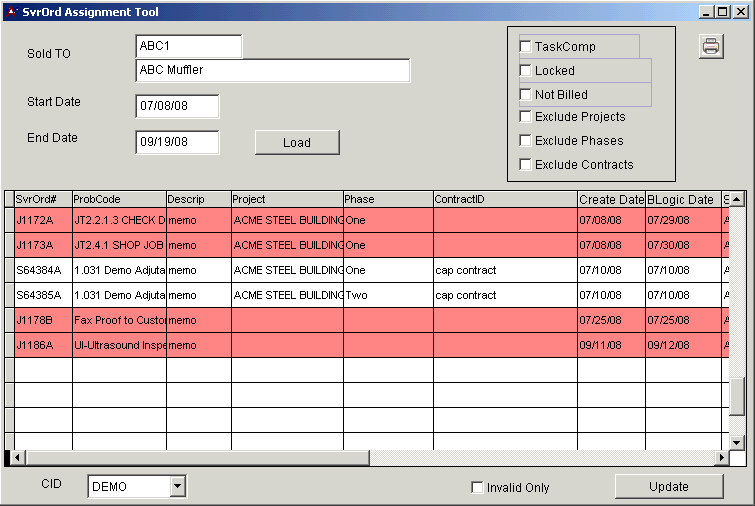Click the Sold TO code field ABC1
This screenshot has height=506, width=755.
pyautogui.click(x=188, y=46)
